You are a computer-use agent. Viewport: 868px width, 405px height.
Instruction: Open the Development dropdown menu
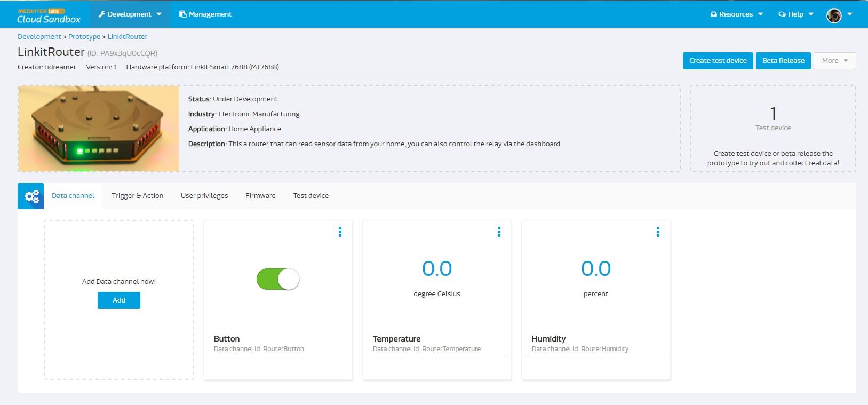coord(130,14)
